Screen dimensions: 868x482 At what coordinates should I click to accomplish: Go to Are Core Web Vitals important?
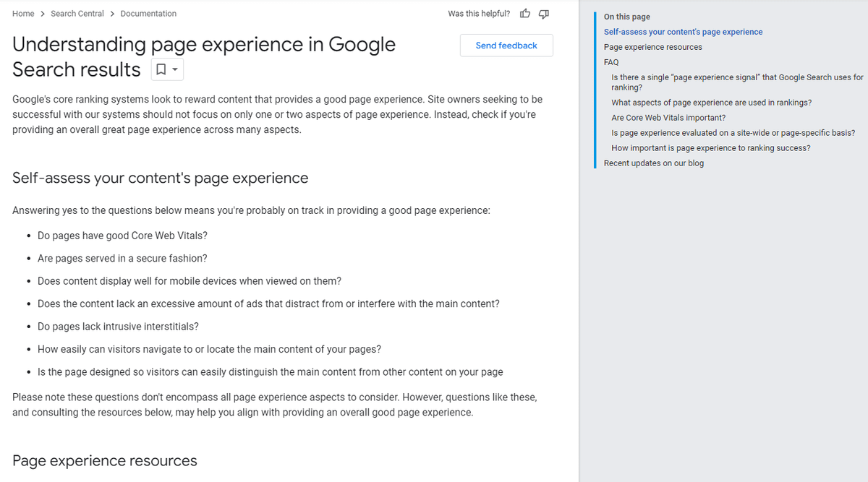(668, 118)
